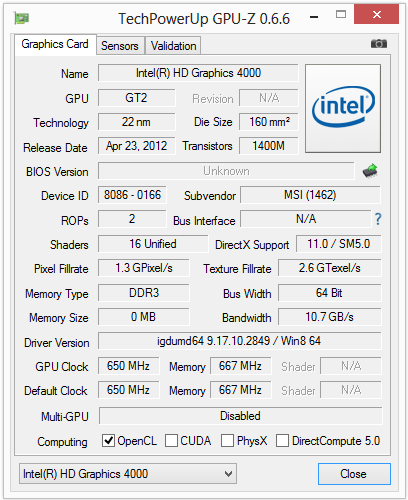The image size is (408, 500).
Task: Click the GPU-Z app icon in title bar
Action: (x=22, y=18)
